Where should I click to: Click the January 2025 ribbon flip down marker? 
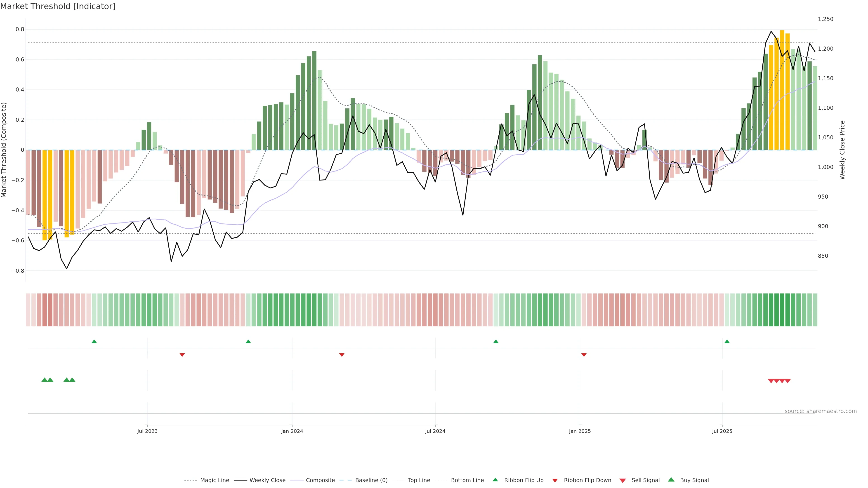(x=584, y=355)
